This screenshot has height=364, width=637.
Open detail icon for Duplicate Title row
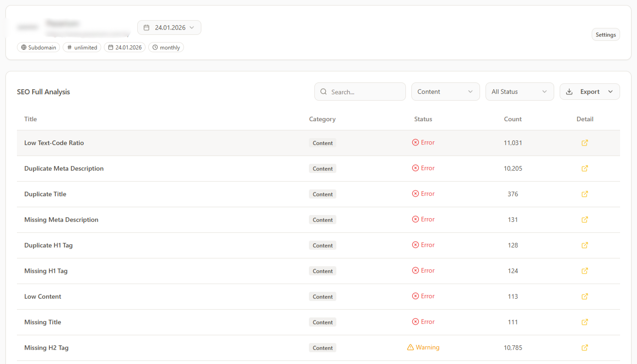(584, 194)
